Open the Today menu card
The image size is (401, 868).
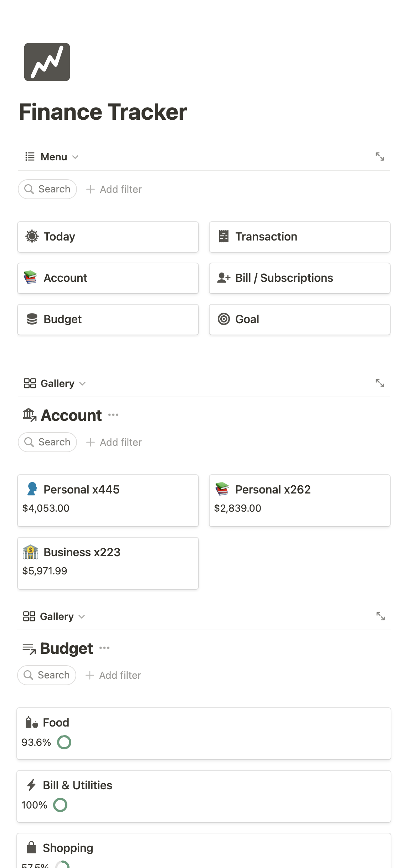point(108,237)
